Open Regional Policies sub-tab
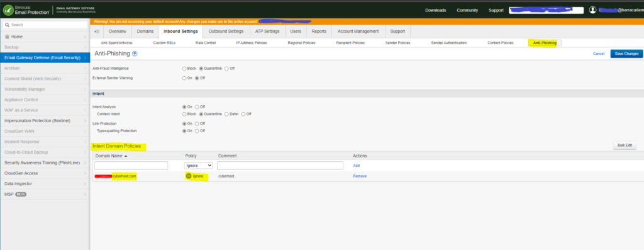Image resolution: width=644 pixels, height=250 pixels. coord(301,43)
